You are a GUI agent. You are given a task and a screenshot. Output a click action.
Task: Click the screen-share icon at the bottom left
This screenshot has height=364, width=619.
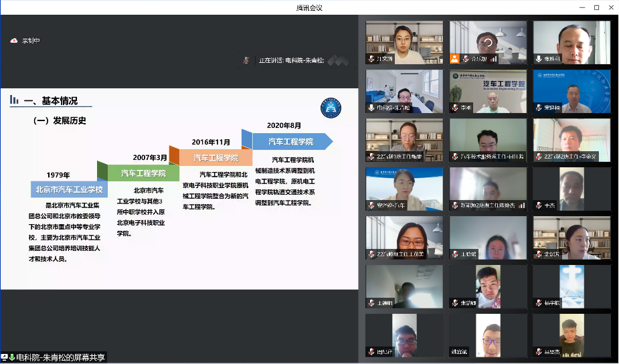(6, 357)
